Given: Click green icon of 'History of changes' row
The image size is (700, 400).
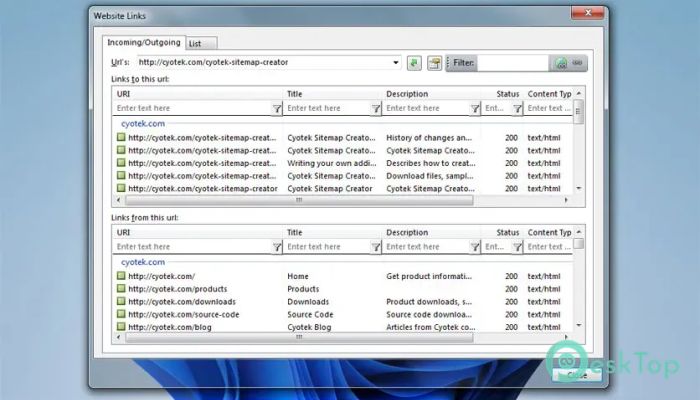Looking at the screenshot, I should tap(121, 138).
